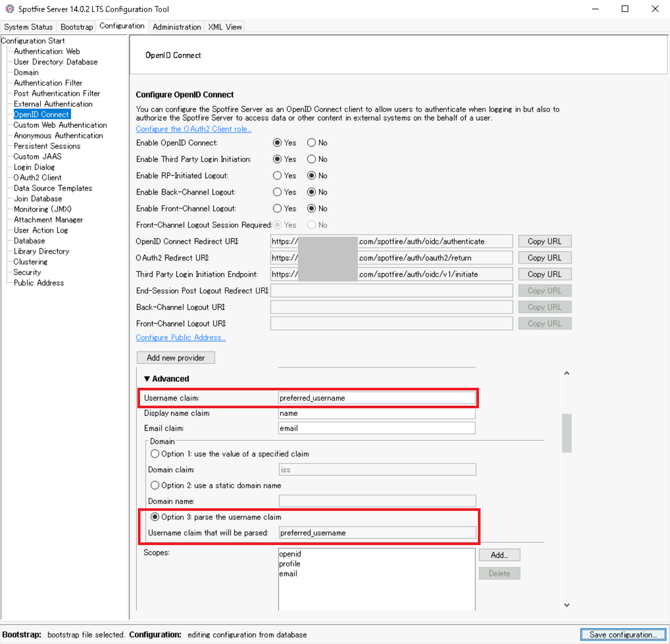Select Clustering node

31,261
